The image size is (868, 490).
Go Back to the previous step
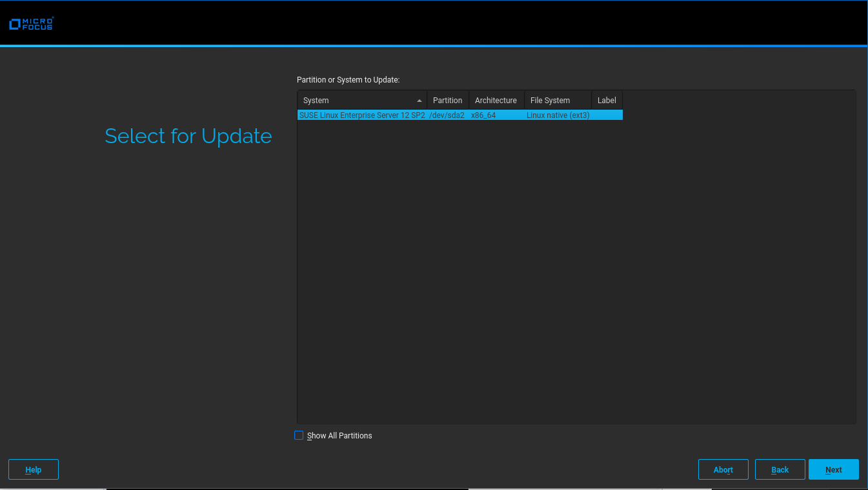tap(780, 470)
